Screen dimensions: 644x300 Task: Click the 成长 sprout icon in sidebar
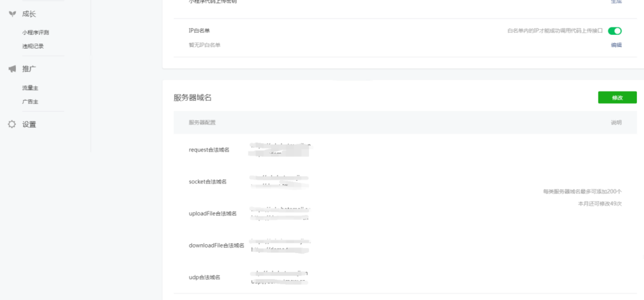[12, 14]
